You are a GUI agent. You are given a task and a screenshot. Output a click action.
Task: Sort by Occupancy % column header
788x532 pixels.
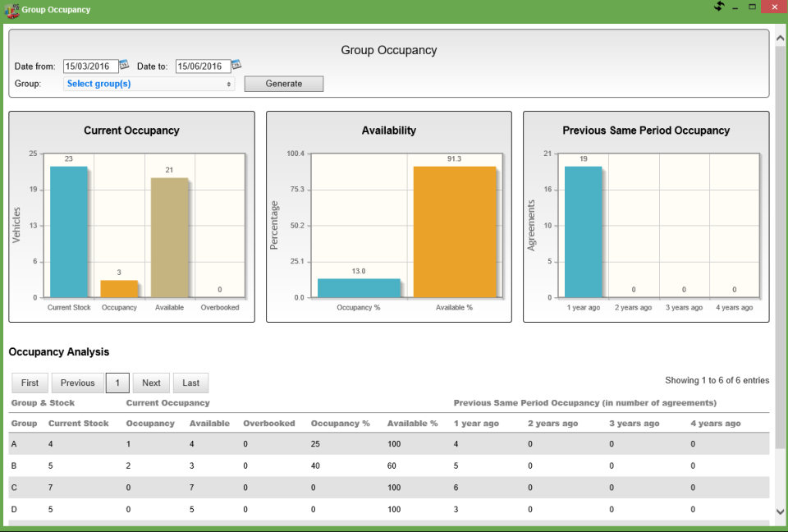(340, 424)
